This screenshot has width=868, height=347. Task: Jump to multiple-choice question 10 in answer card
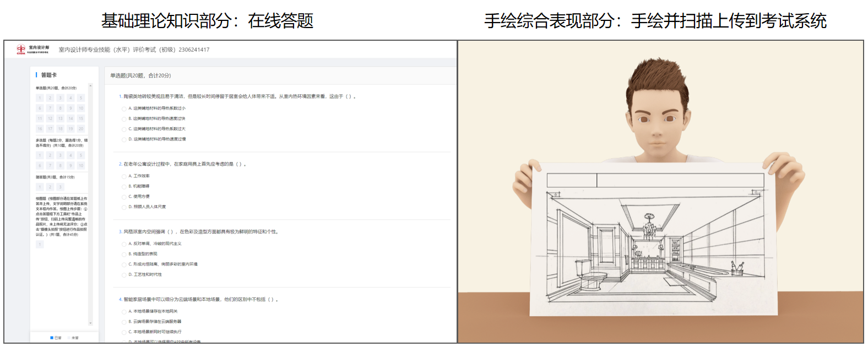pos(81,166)
